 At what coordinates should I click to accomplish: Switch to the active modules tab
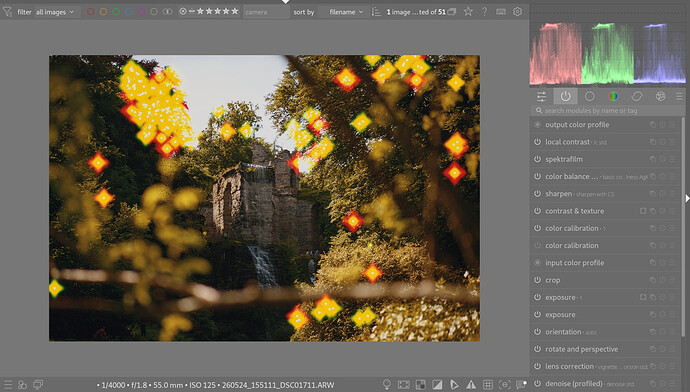[x=565, y=96]
